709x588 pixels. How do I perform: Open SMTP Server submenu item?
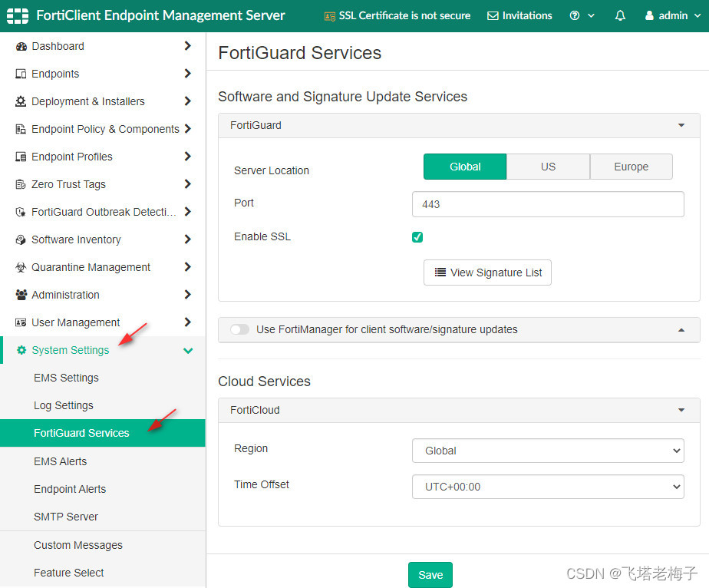click(x=103, y=517)
